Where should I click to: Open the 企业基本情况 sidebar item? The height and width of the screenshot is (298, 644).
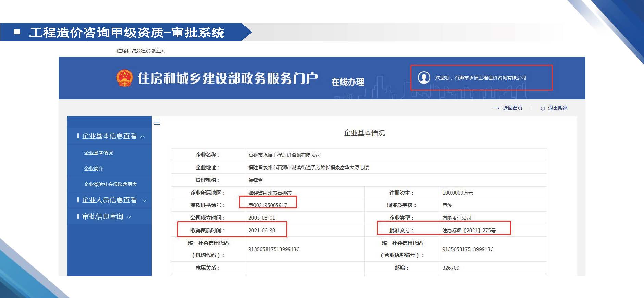pos(98,153)
